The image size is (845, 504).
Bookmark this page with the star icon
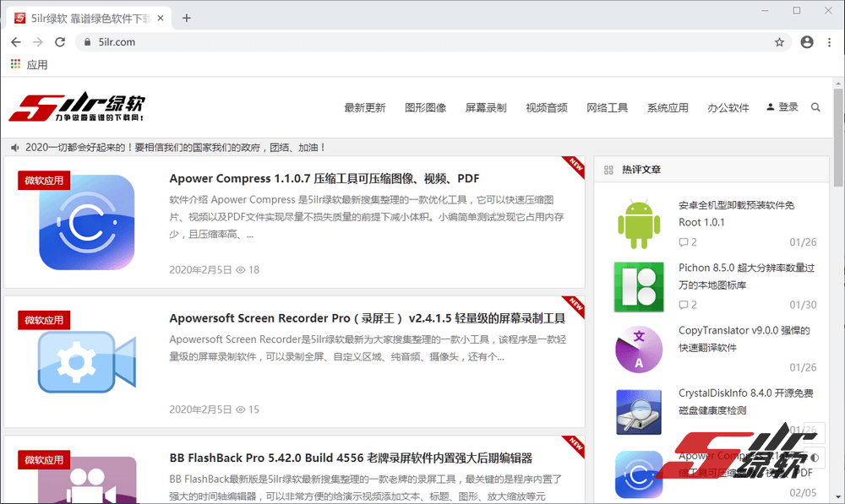[x=779, y=42]
